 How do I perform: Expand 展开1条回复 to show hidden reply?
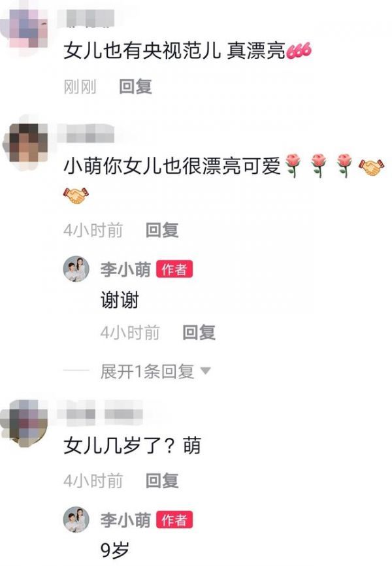point(147,371)
